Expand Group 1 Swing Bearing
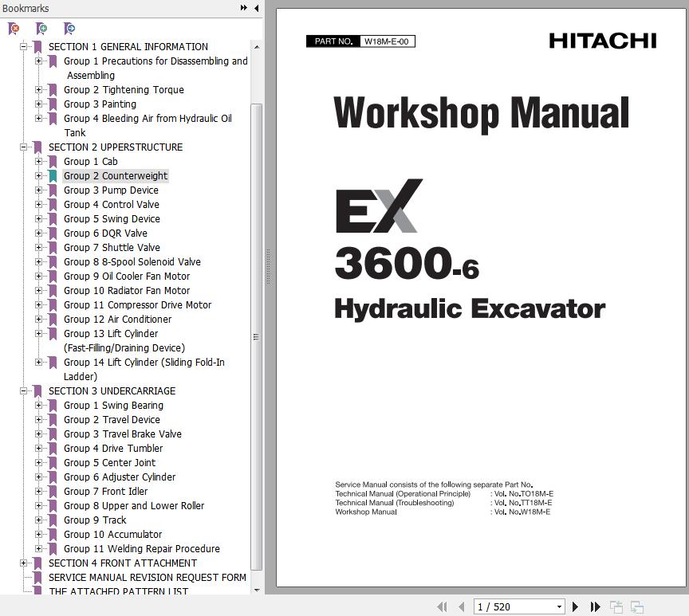The width and height of the screenshot is (689, 616). point(38,406)
